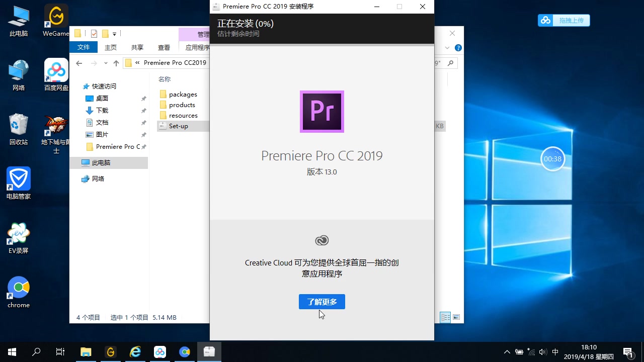Image resolution: width=644 pixels, height=362 pixels.
Task: Open Customize Quick Access Toolbar dropdown
Action: [x=115, y=34]
